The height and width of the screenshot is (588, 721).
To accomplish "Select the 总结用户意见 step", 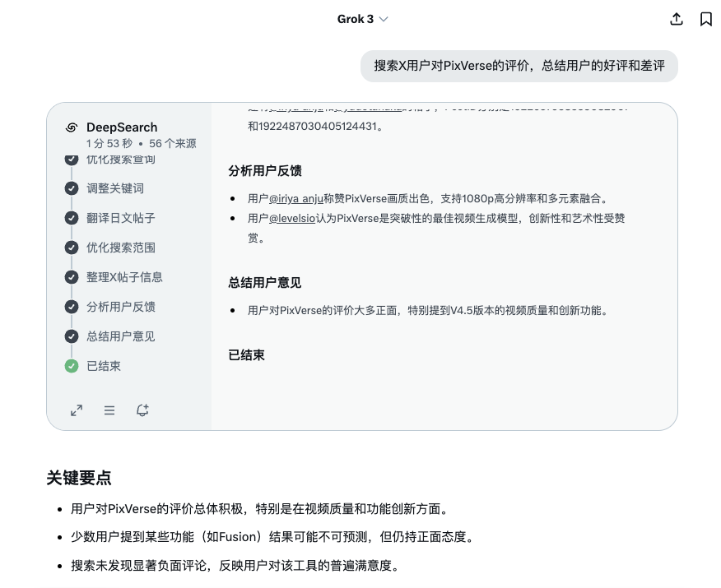I will coord(121,336).
